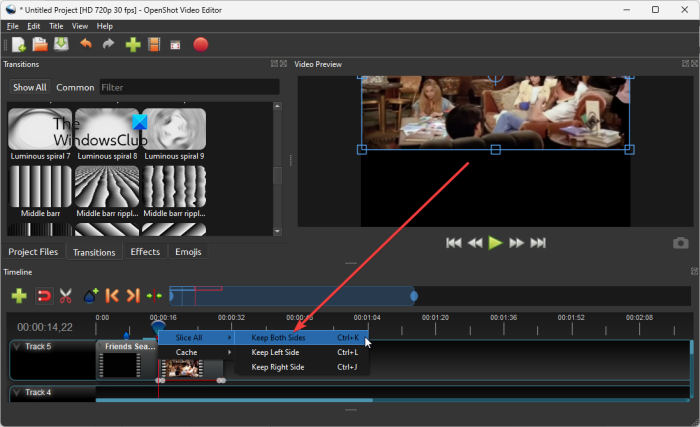Jump to the end of the video
The image size is (700, 427).
[538, 243]
